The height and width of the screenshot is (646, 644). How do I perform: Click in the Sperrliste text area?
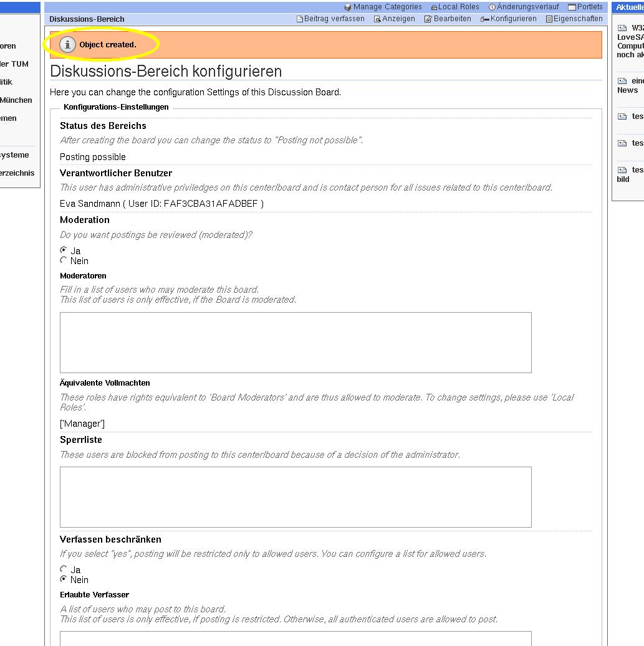(296, 497)
